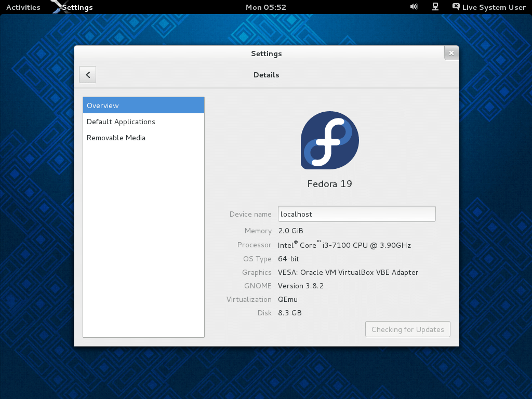Click the Details heading
The image size is (532, 399).
coord(267,75)
